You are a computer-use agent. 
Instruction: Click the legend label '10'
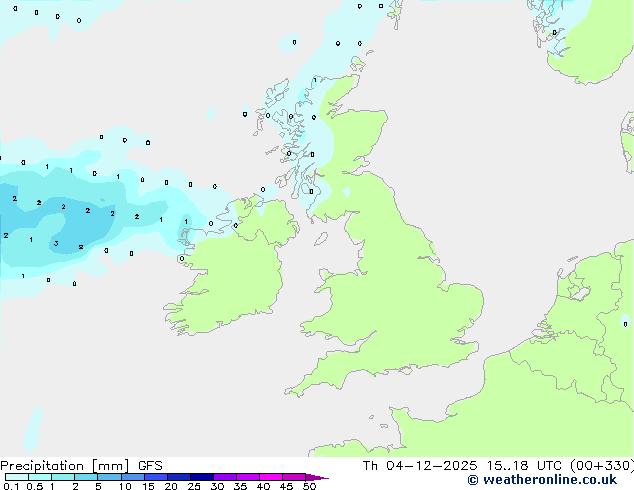tap(125, 486)
